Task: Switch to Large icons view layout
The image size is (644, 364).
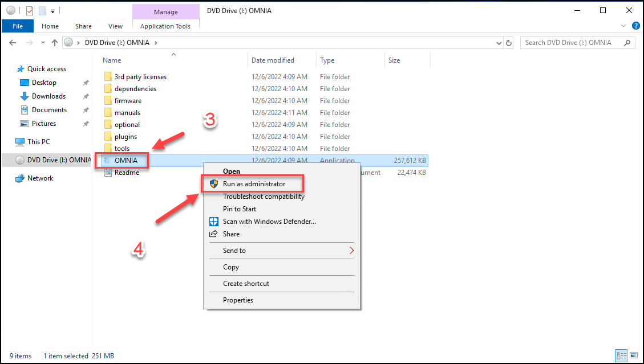Action: pos(634,355)
